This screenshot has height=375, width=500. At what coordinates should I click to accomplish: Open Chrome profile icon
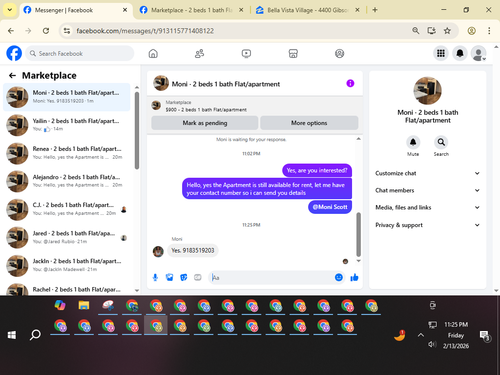point(471,31)
